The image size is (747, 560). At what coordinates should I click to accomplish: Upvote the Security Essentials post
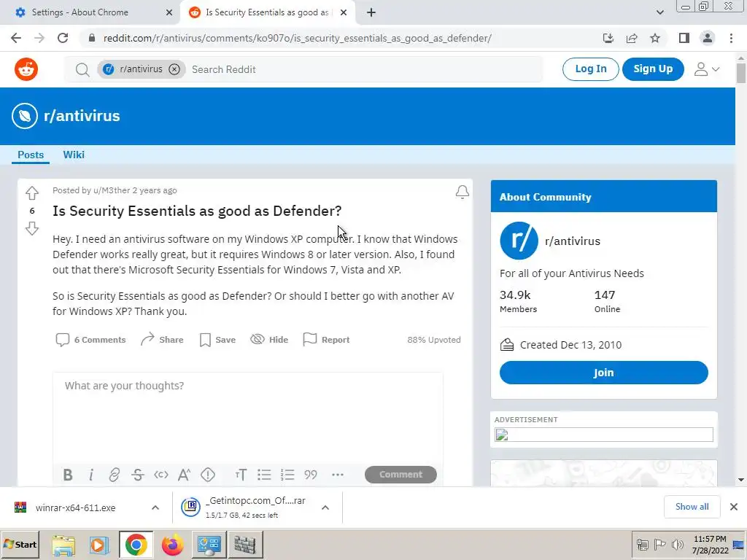pos(32,192)
